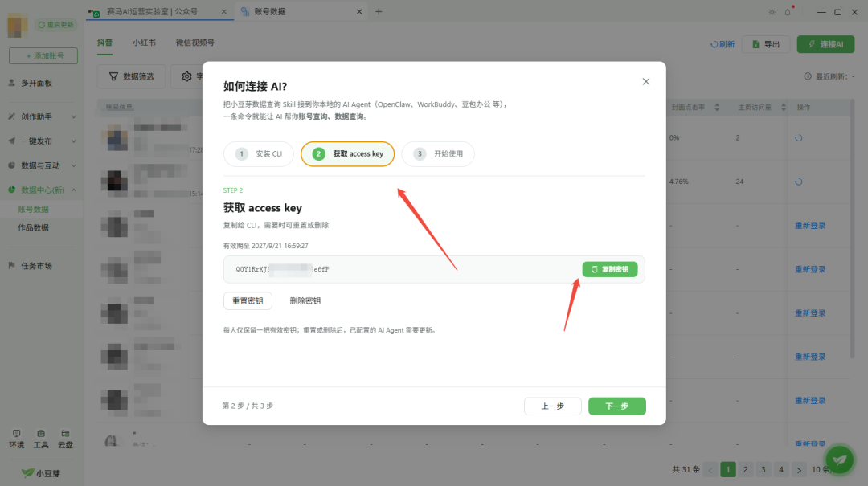Click the floating green sprout button
The width and height of the screenshot is (868, 486).
tap(839, 459)
